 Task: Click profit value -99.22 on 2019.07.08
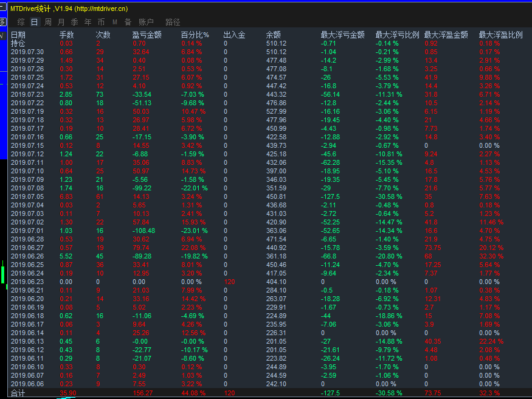pyautogui.click(x=142, y=188)
